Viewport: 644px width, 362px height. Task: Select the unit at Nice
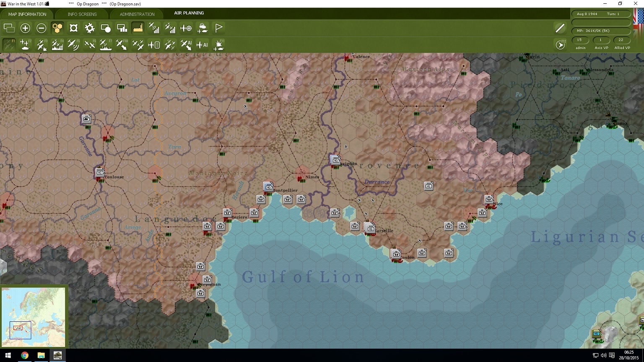[489, 199]
